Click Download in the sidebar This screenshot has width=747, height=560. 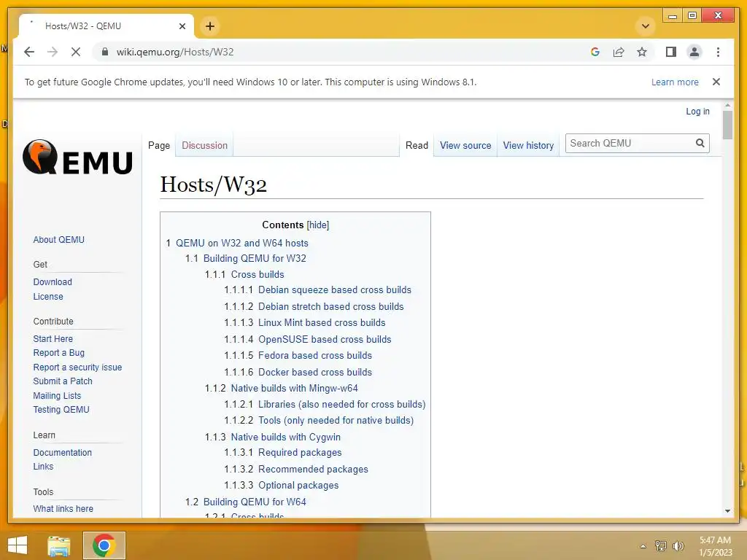point(53,282)
